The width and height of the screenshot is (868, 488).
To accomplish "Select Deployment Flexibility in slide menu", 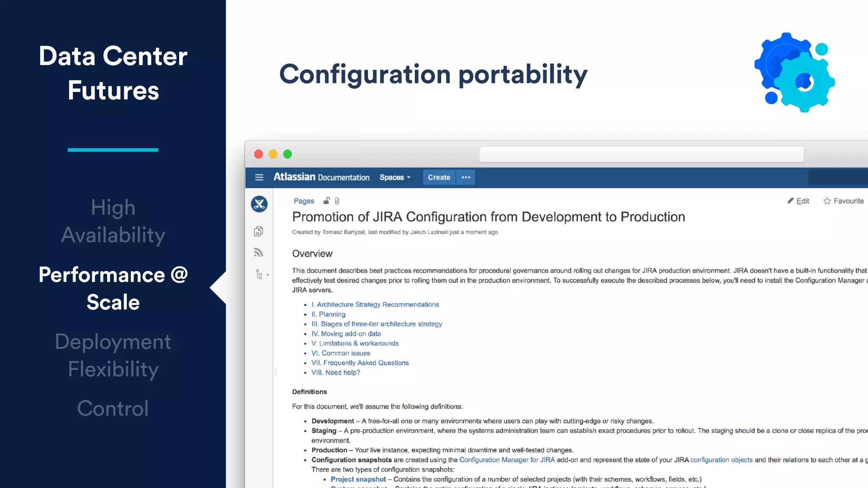I will point(113,355).
